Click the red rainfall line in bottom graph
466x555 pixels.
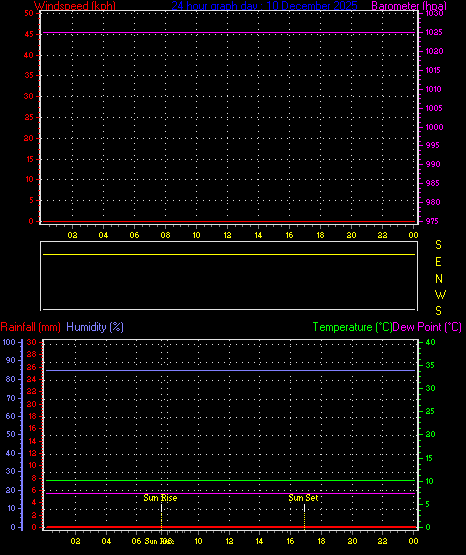coord(230,527)
